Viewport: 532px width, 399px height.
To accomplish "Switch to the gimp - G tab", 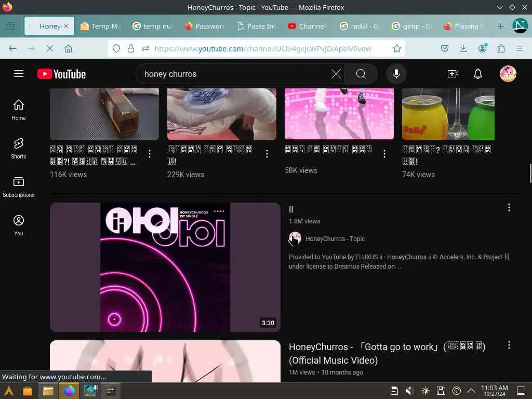I will [412, 26].
